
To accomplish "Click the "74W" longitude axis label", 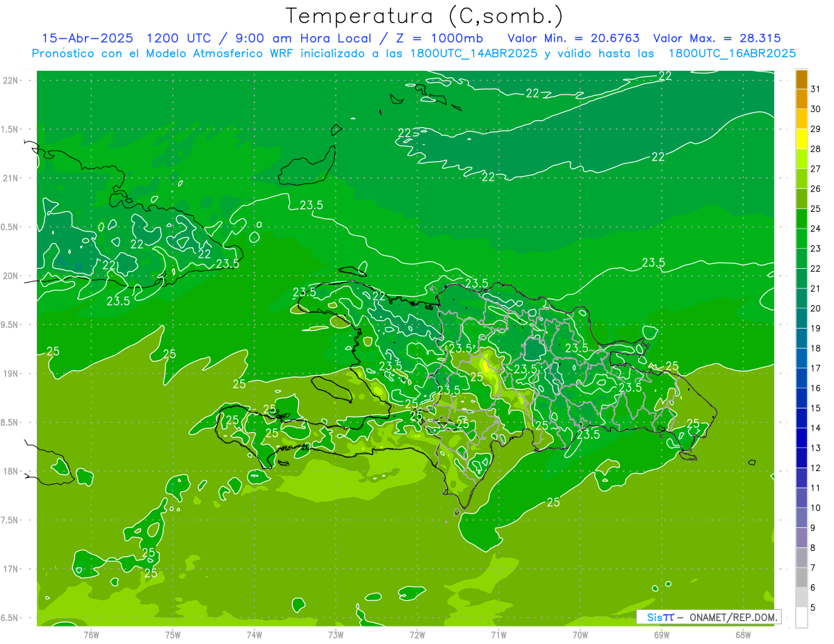I will click(x=254, y=634).
